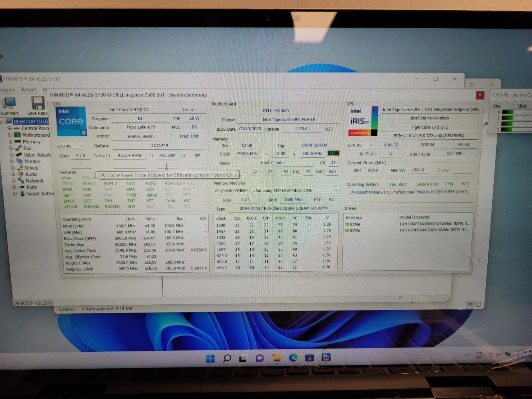Click the magnifier icon right of GPU panel
The width and height of the screenshot is (532, 399).
coord(486,124)
